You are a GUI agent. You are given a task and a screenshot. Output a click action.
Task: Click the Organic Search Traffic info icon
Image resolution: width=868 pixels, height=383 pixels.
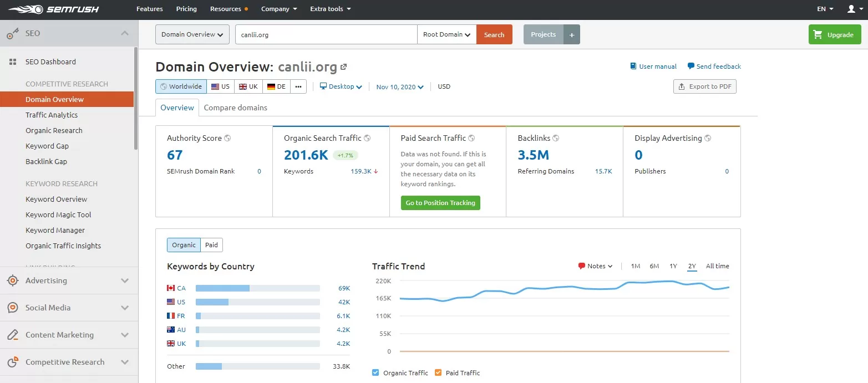click(x=367, y=138)
